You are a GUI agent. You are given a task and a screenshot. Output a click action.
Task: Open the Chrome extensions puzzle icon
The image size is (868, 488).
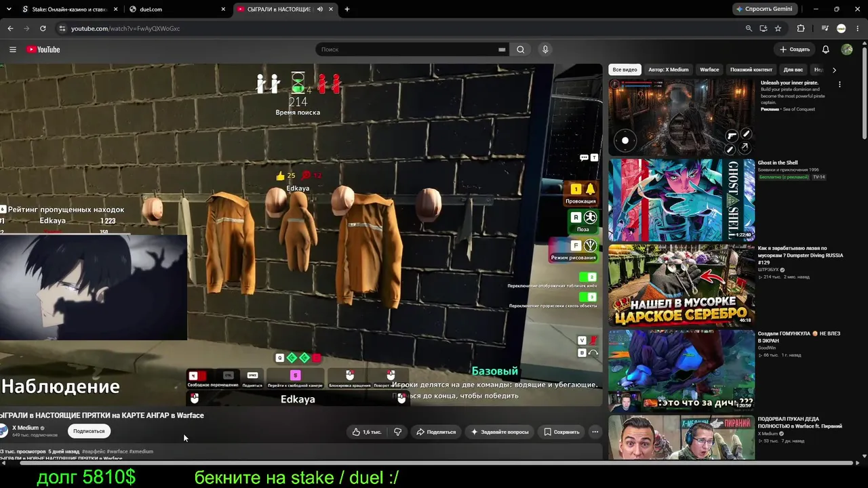pyautogui.click(x=801, y=28)
